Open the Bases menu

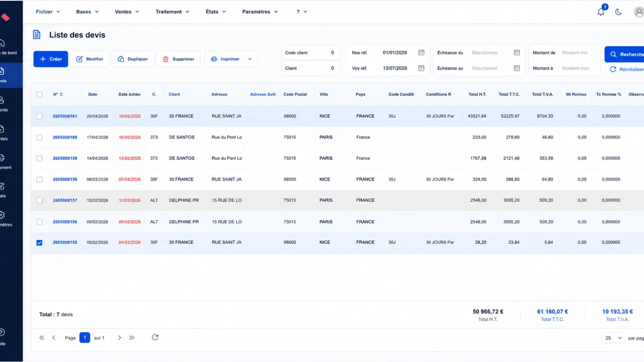pyautogui.click(x=87, y=12)
